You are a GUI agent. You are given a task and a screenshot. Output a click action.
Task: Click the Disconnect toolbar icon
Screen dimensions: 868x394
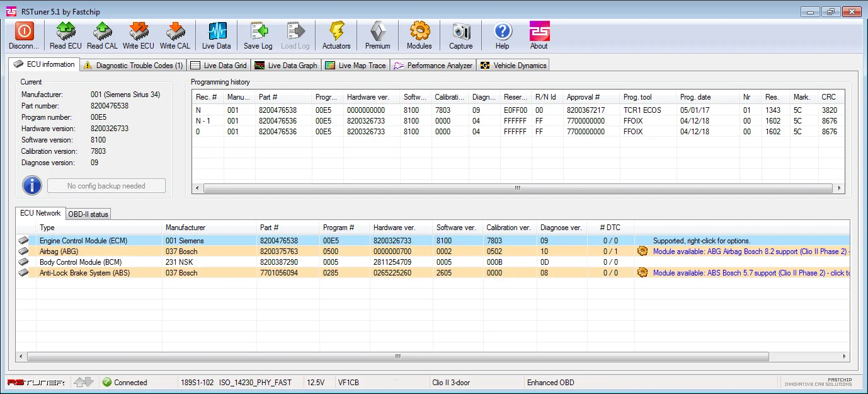[25, 31]
